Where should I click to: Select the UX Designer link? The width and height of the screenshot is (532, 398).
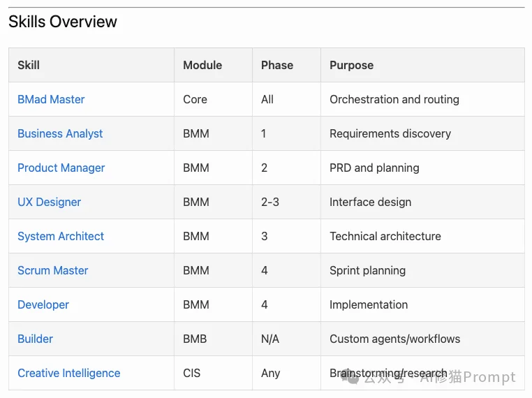tap(49, 202)
